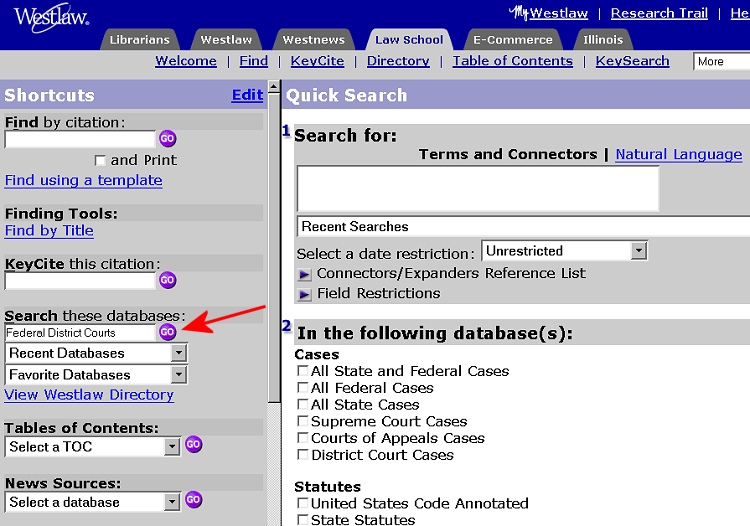The width and height of the screenshot is (750, 526).
Task: Check the All Federal Cases box
Action: [302, 387]
